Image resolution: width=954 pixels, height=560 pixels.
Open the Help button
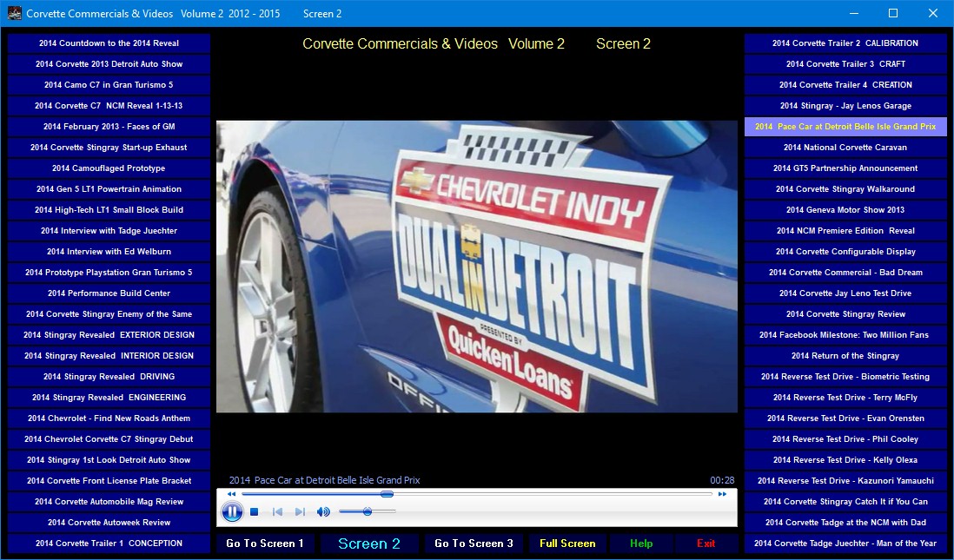641,544
